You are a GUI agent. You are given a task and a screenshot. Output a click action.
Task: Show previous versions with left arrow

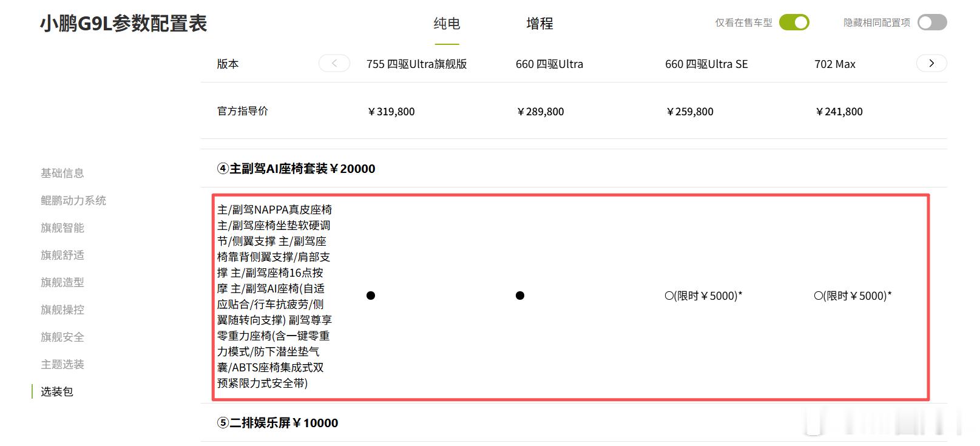tap(334, 63)
